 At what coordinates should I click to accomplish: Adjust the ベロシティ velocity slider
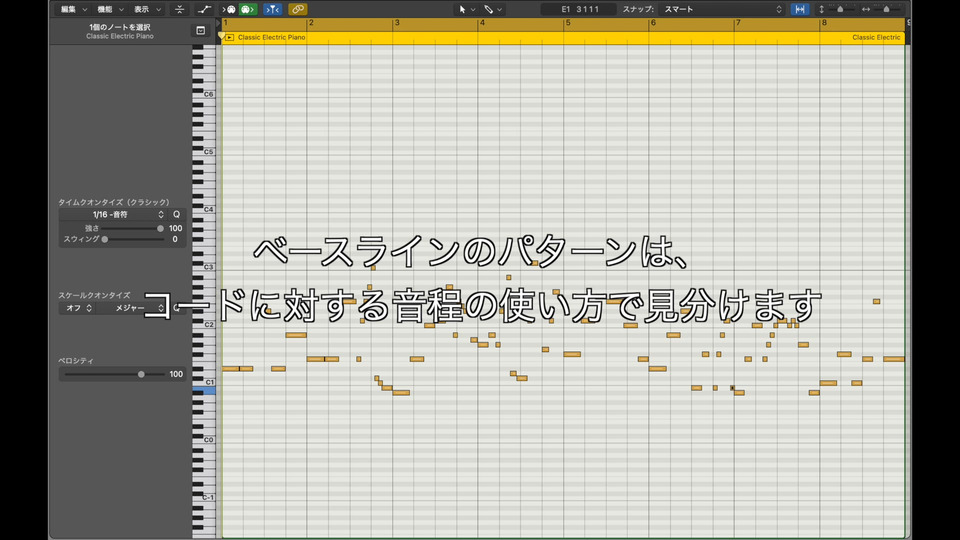pos(114,374)
